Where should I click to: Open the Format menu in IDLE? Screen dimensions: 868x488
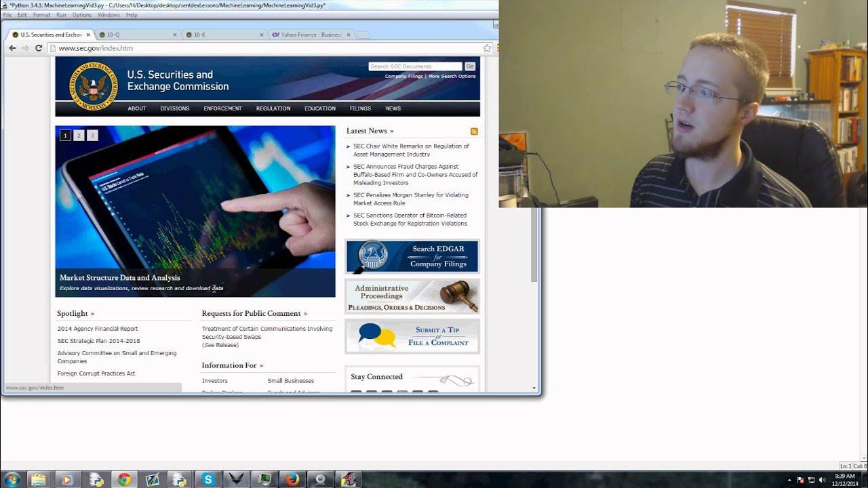(x=41, y=15)
